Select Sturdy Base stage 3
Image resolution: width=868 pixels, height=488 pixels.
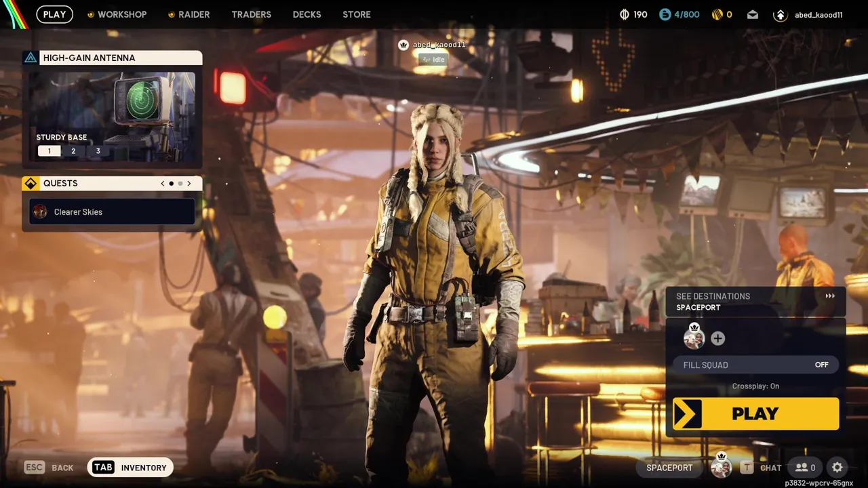(98, 151)
